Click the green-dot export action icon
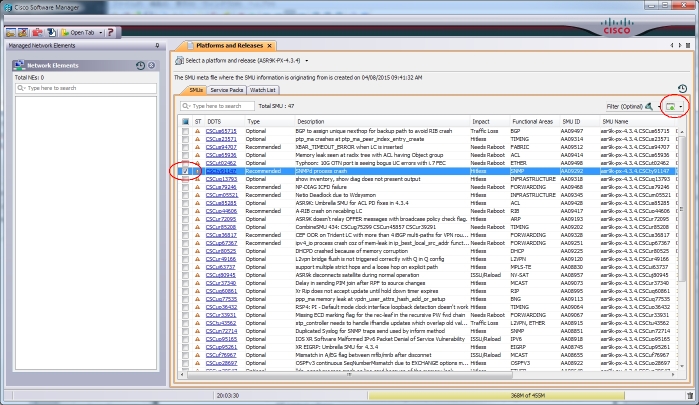The height and width of the screenshot is (405, 699). pos(670,107)
